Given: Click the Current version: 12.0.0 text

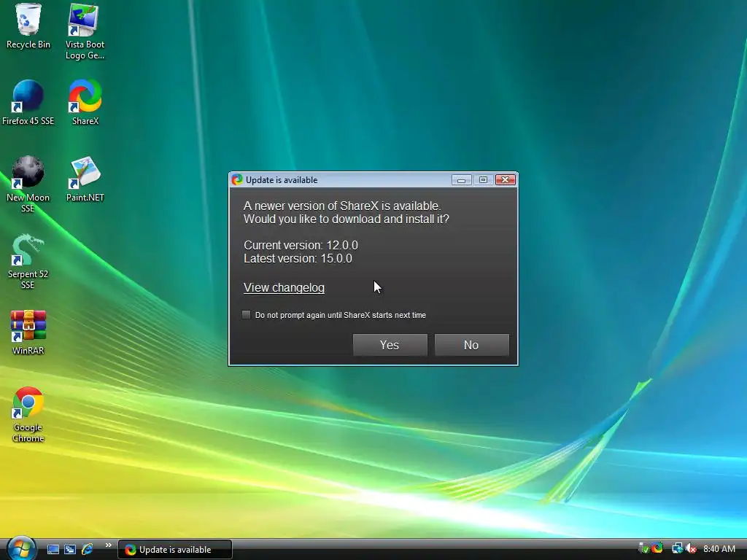Looking at the screenshot, I should (301, 245).
